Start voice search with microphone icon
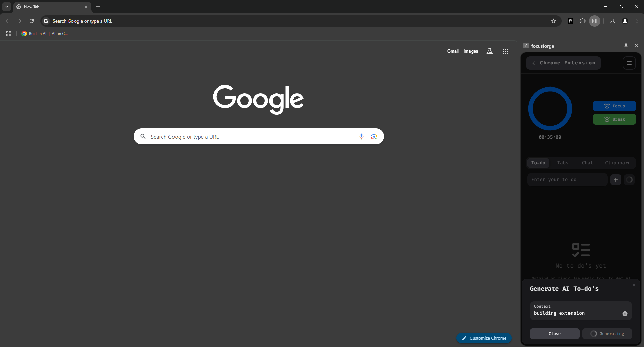Screen dimensions: 644x347 point(361,136)
